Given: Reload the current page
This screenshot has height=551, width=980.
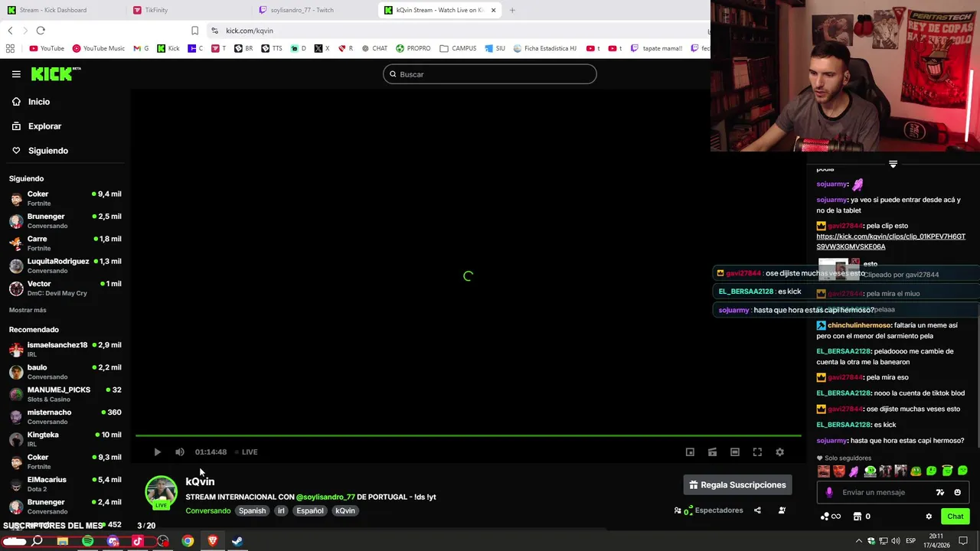Looking at the screenshot, I should tap(41, 31).
